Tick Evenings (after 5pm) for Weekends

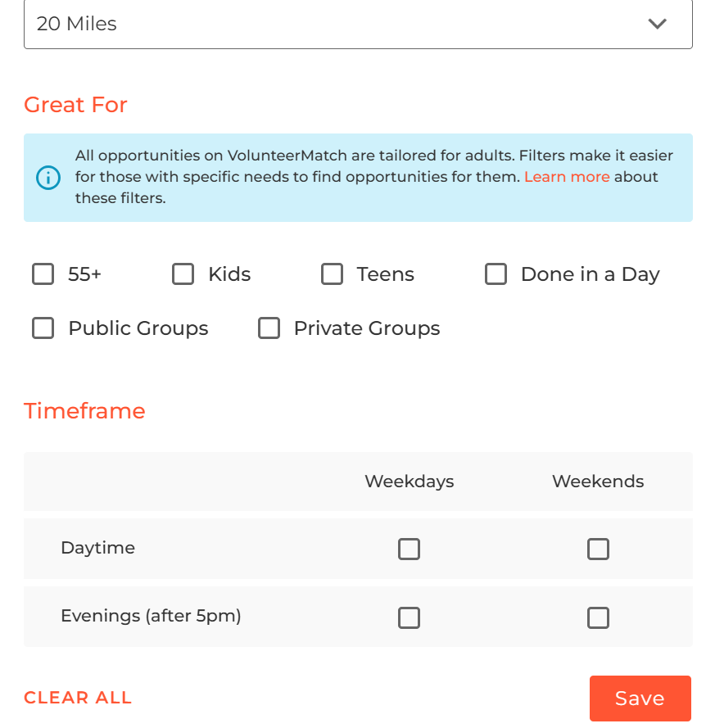point(598,617)
